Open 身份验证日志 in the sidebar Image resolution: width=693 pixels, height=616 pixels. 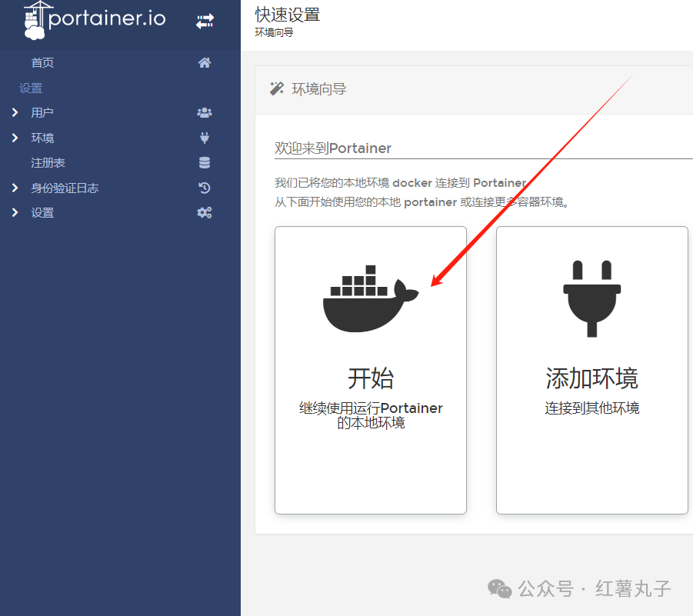(x=65, y=188)
